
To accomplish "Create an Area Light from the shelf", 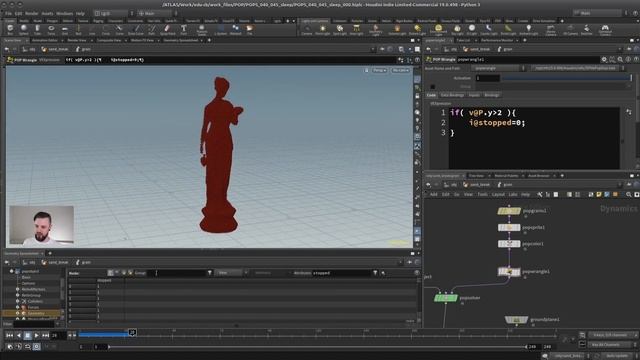I will tap(356, 29).
